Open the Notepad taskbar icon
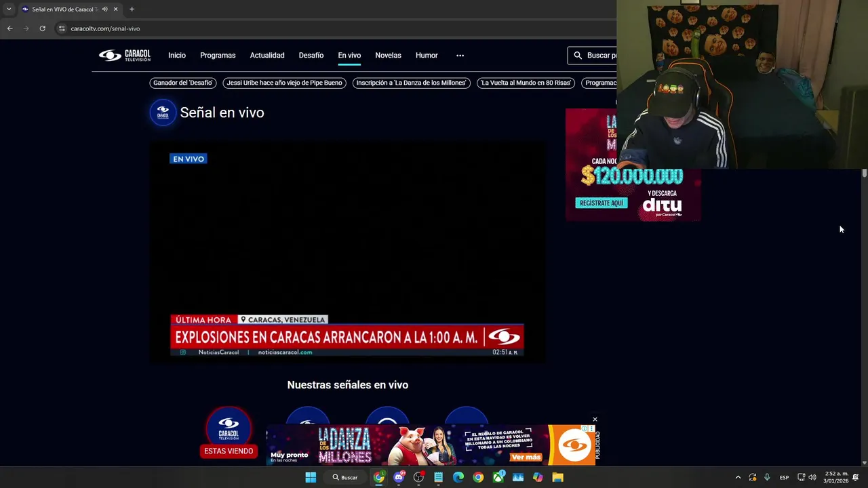 [x=439, y=477]
